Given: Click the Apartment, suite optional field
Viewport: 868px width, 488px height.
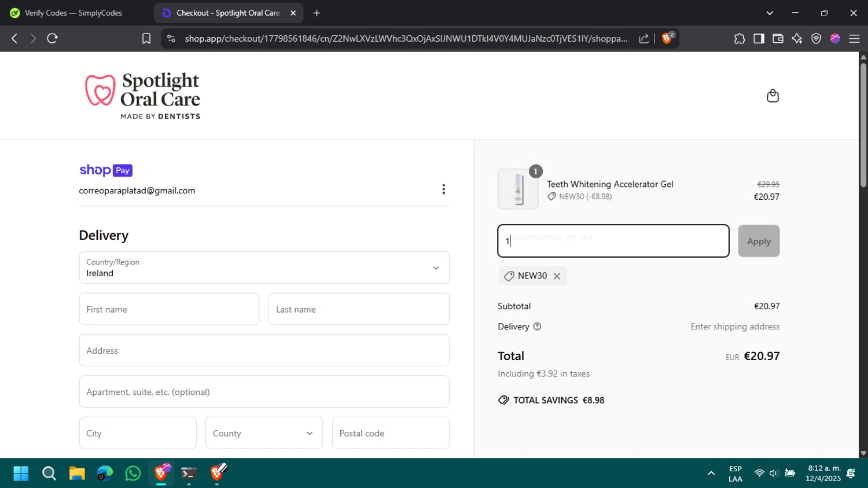Looking at the screenshot, I should (264, 392).
